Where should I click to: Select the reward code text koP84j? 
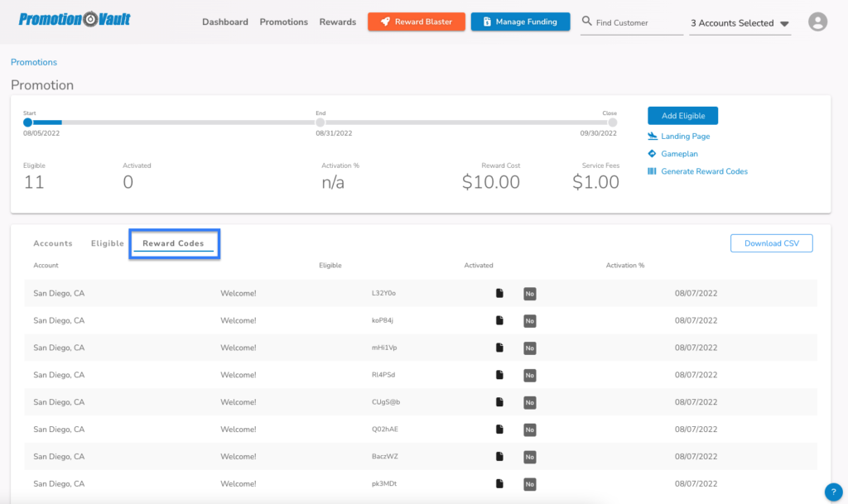pos(383,320)
